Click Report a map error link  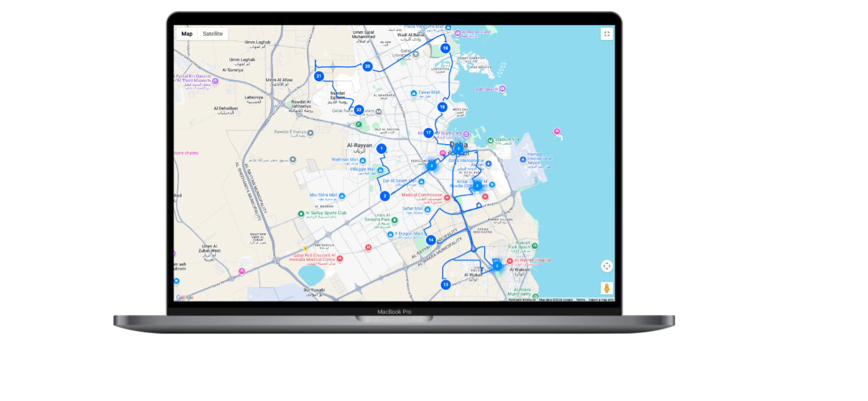pyautogui.click(x=601, y=300)
